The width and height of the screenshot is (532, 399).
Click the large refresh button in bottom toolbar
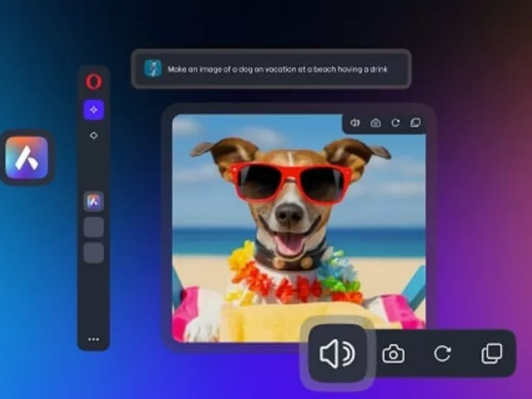pyautogui.click(x=442, y=354)
